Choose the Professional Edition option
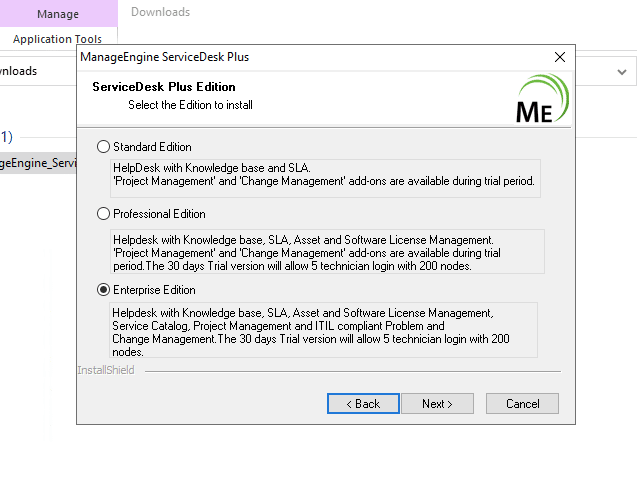The image size is (637, 493). [103, 214]
